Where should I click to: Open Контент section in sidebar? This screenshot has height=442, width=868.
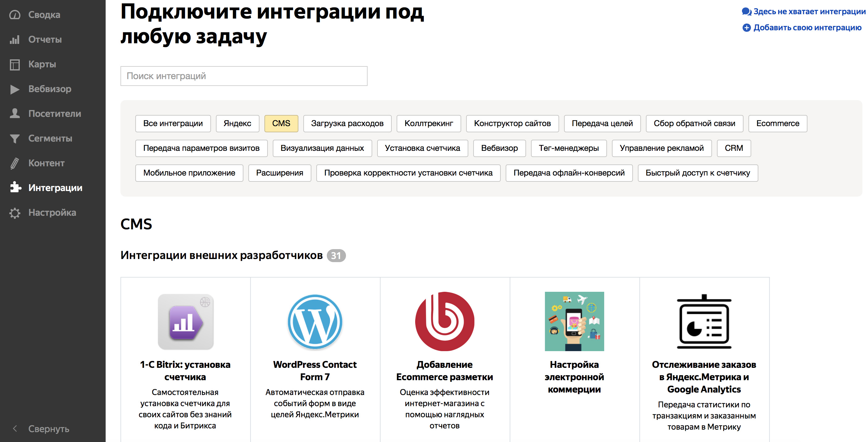point(47,163)
